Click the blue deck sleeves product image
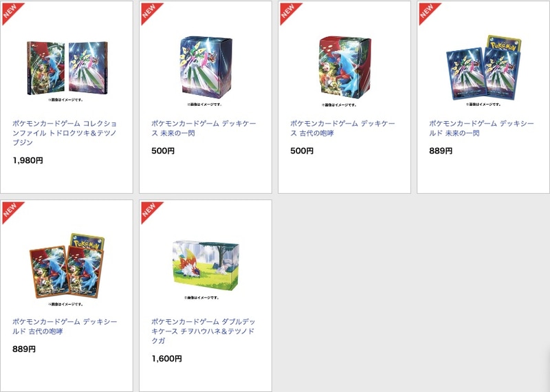 tap(484, 67)
